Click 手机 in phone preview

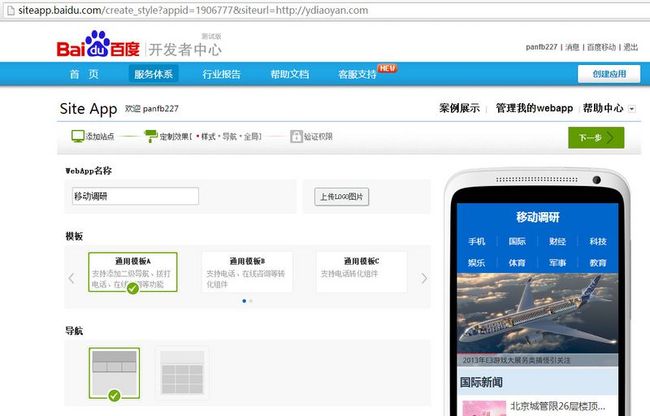click(x=476, y=241)
